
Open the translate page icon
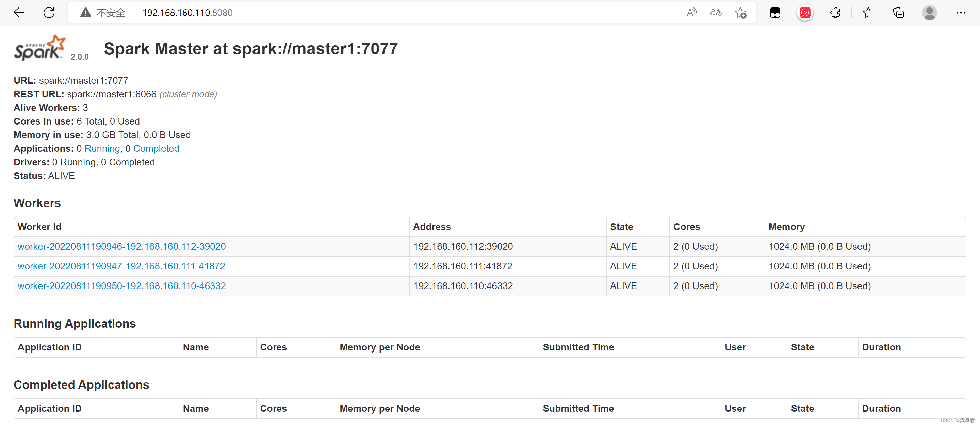tap(716, 13)
